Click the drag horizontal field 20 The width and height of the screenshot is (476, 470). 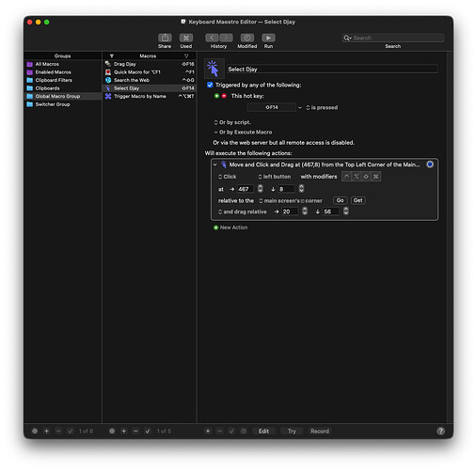[x=290, y=211]
